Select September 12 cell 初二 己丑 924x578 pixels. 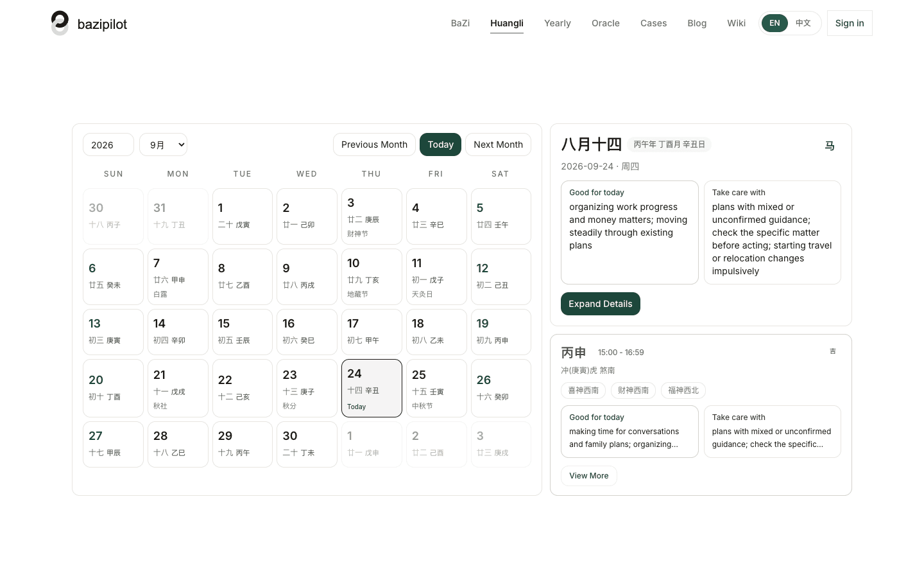click(501, 277)
